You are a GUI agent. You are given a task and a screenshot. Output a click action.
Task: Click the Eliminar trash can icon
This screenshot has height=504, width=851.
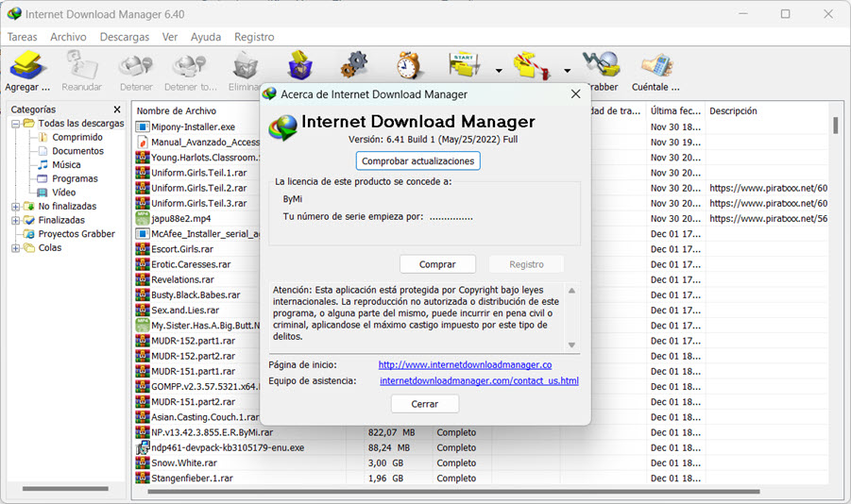pos(245,66)
